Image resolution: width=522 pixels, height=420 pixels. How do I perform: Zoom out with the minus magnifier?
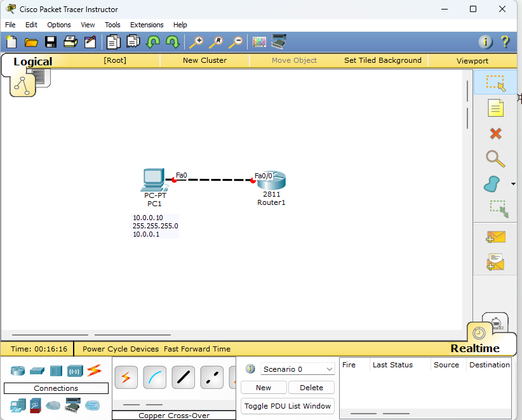click(236, 43)
